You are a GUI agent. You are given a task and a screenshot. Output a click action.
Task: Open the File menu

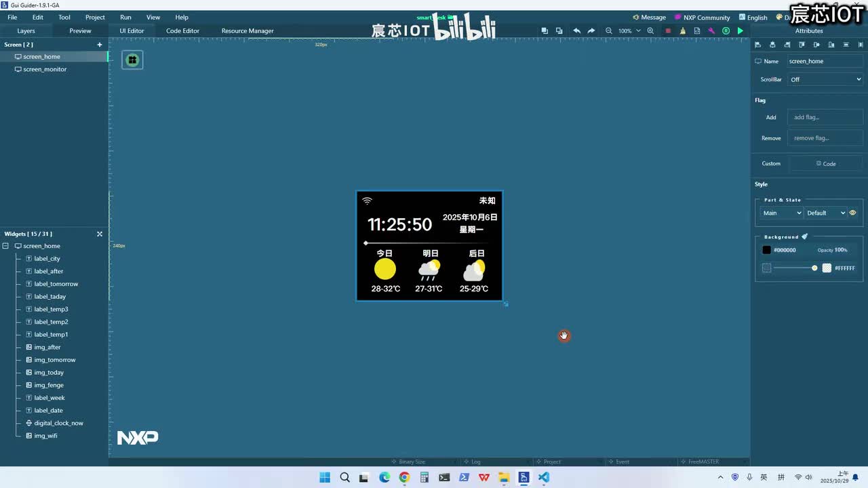12,17
